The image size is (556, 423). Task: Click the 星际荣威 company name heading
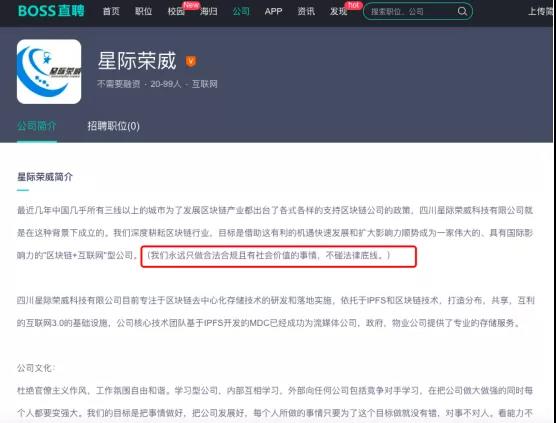(137, 61)
